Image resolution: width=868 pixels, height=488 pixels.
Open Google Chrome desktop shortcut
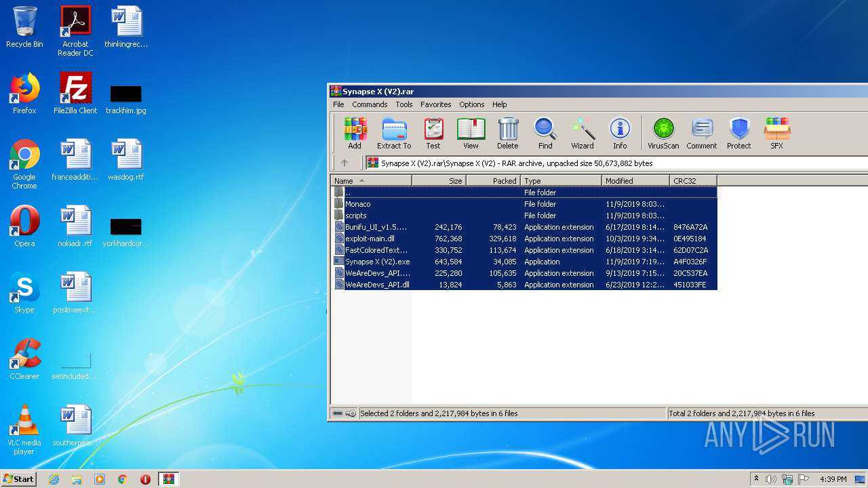[24, 164]
